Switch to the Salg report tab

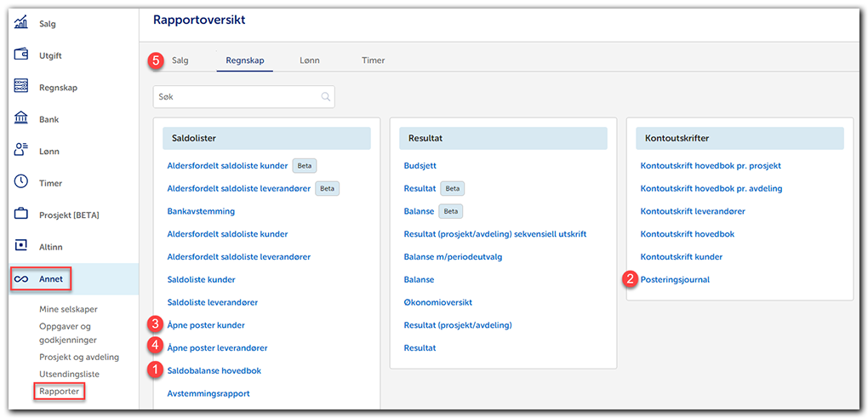tap(180, 60)
